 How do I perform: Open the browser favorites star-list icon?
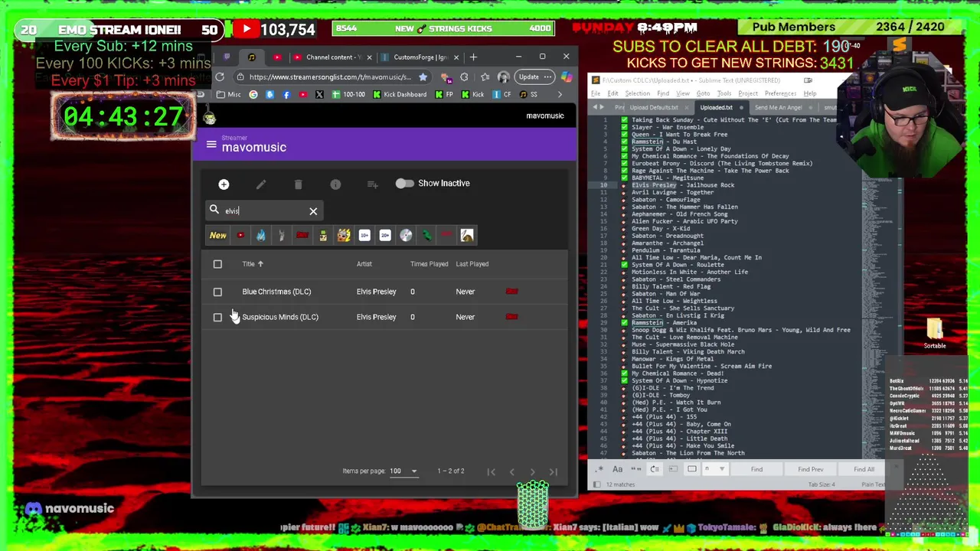(x=485, y=77)
